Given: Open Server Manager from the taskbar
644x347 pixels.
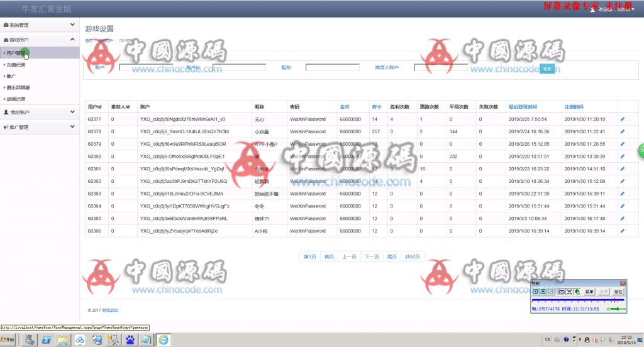Looking at the screenshot, I should (29, 339).
